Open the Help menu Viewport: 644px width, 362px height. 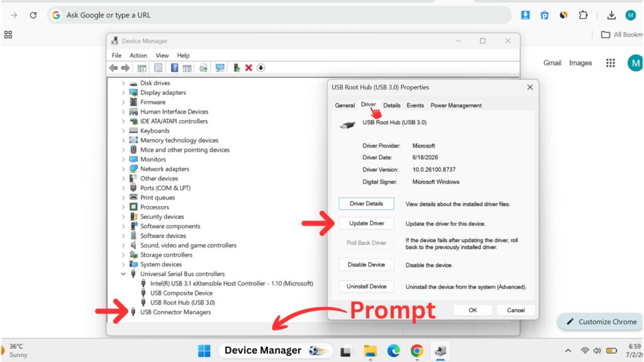coord(183,55)
